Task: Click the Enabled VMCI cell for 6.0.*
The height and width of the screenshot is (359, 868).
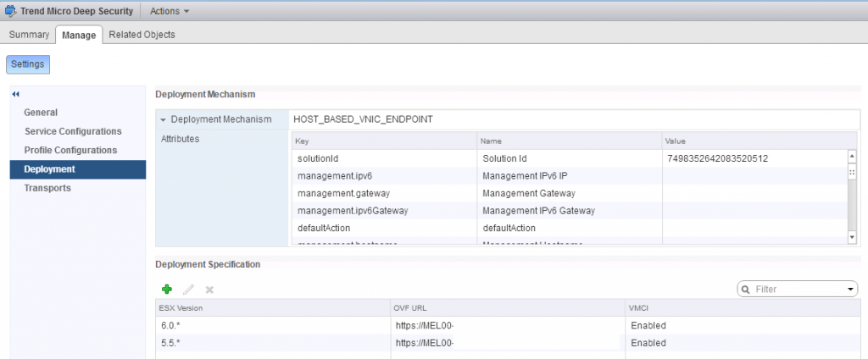Action: (743, 325)
